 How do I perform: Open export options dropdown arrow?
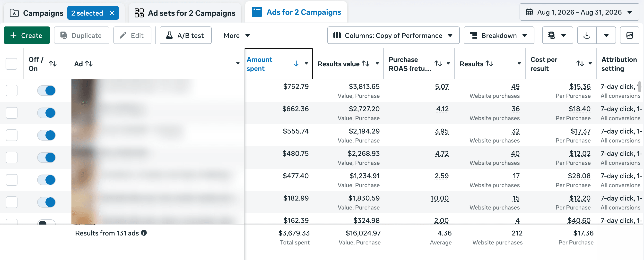(606, 35)
